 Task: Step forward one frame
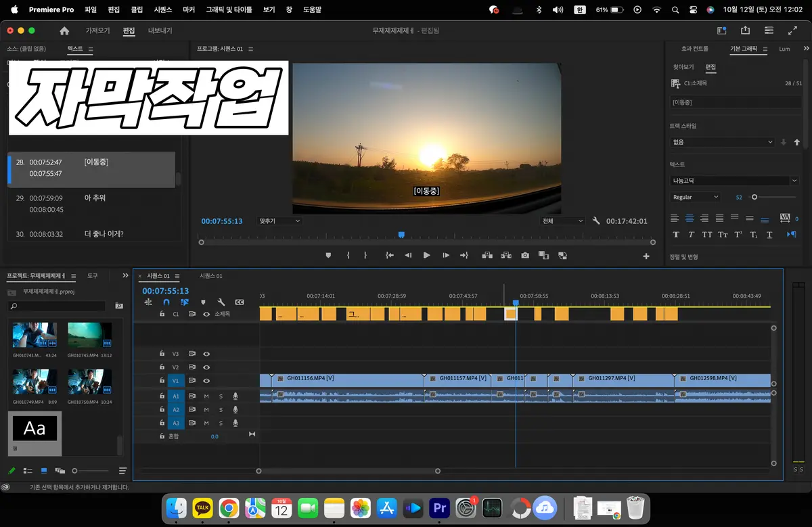tap(446, 255)
